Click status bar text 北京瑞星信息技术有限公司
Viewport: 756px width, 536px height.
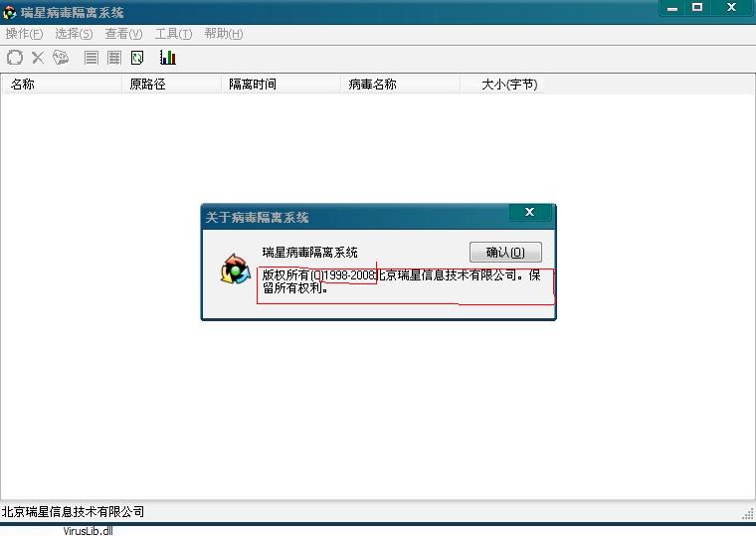click(x=73, y=512)
